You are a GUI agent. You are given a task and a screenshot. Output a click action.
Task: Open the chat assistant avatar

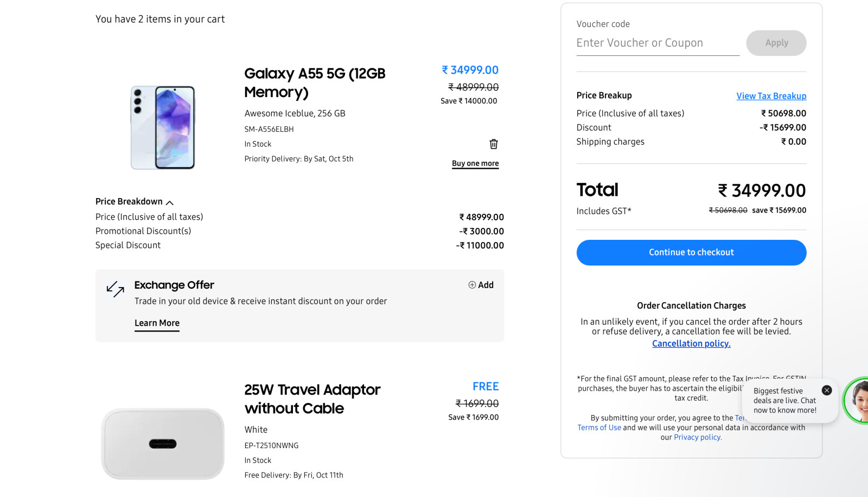tap(858, 400)
